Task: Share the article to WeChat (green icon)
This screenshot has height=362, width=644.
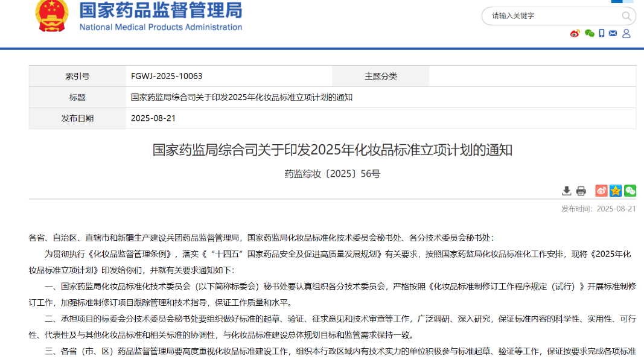Action: [x=630, y=191]
